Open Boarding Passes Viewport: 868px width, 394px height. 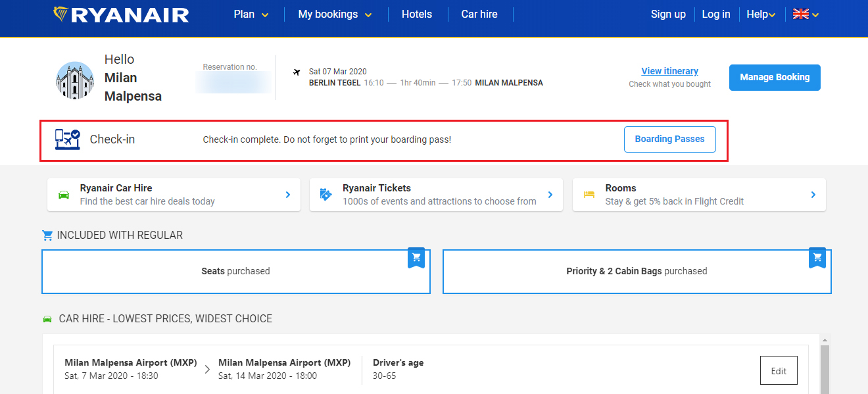pyautogui.click(x=669, y=139)
